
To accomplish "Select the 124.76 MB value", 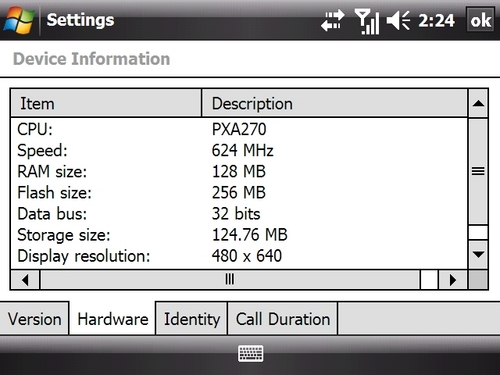I will coord(250,235).
